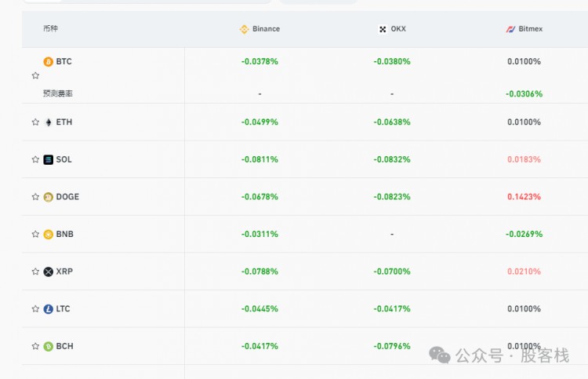Open the LTC coin name
The height and width of the screenshot is (379, 588).
point(63,309)
